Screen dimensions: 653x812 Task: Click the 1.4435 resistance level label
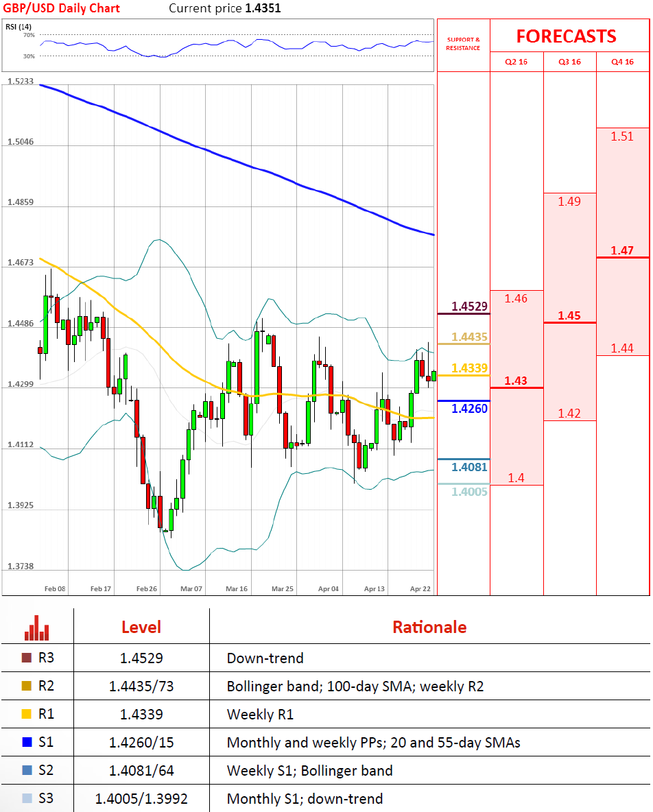(469, 337)
